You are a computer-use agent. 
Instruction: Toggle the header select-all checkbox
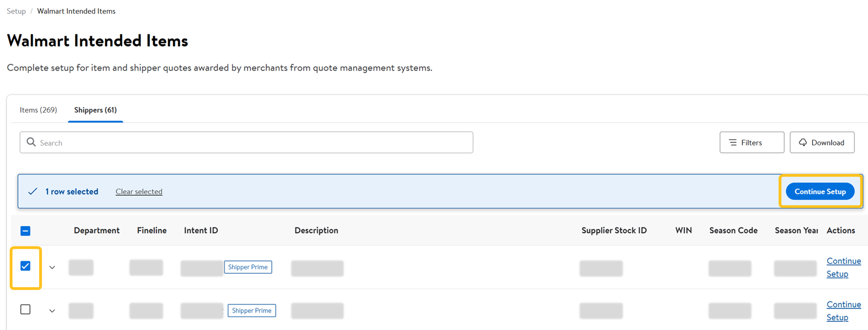pyautogui.click(x=26, y=231)
